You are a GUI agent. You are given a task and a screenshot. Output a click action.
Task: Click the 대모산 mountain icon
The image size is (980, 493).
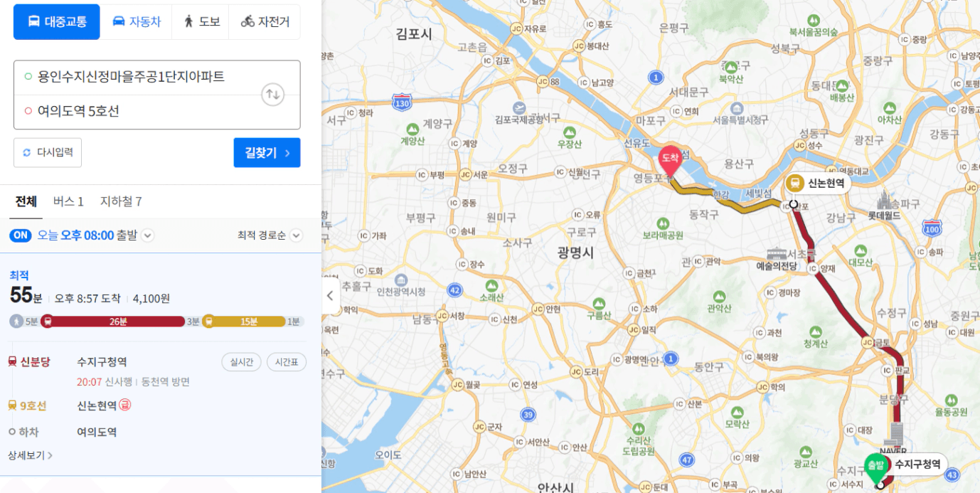click(x=861, y=250)
